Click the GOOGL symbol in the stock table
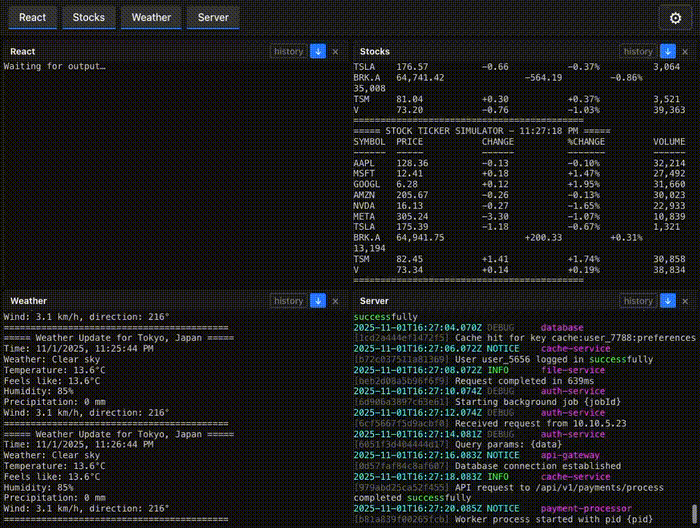 coord(367,184)
